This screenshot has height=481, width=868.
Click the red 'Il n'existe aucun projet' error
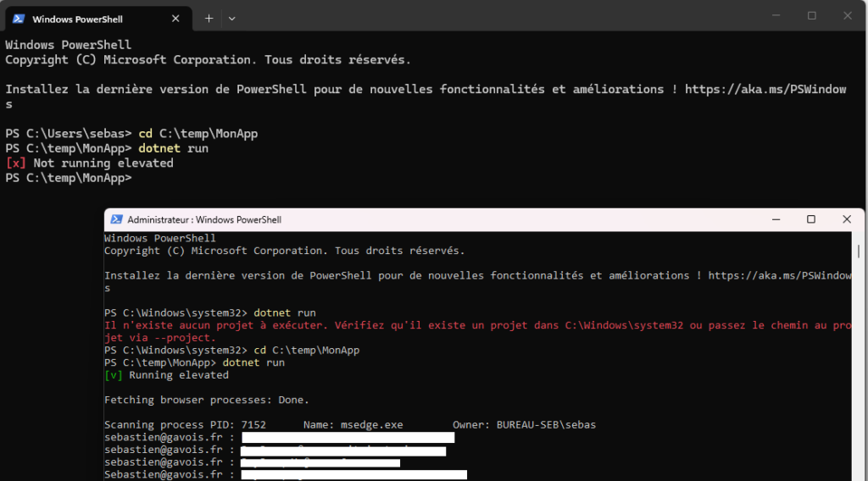click(478, 331)
